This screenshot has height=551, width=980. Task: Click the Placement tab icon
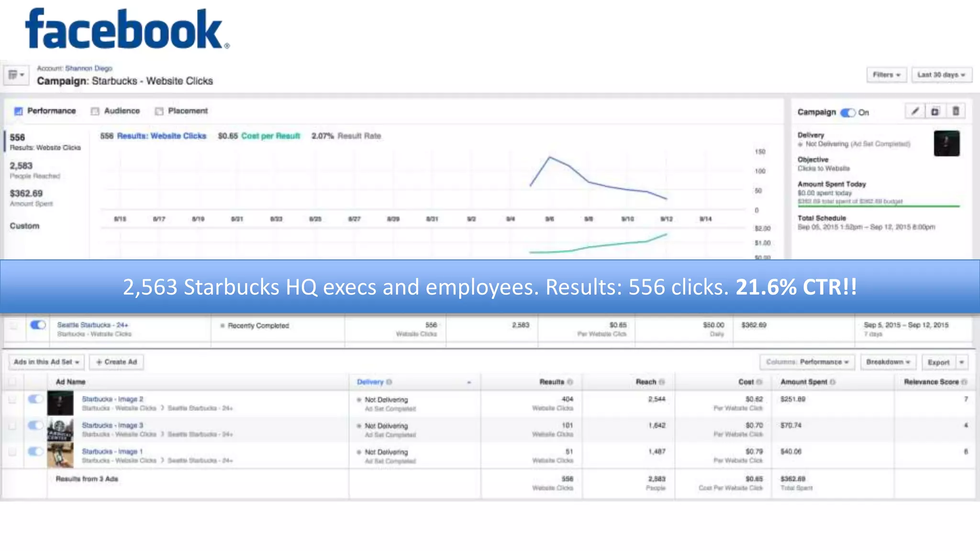click(159, 111)
